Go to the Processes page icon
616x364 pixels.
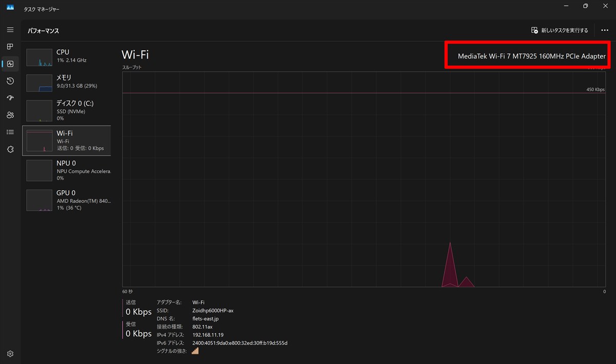[x=10, y=47]
